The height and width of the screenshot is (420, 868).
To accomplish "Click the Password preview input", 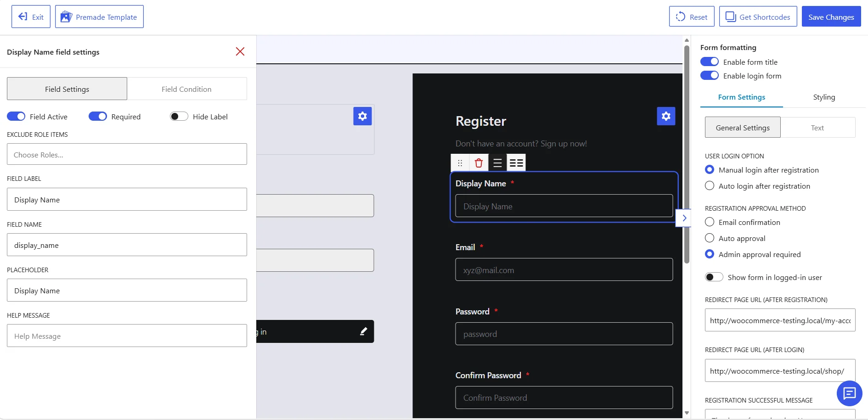I will click(564, 334).
